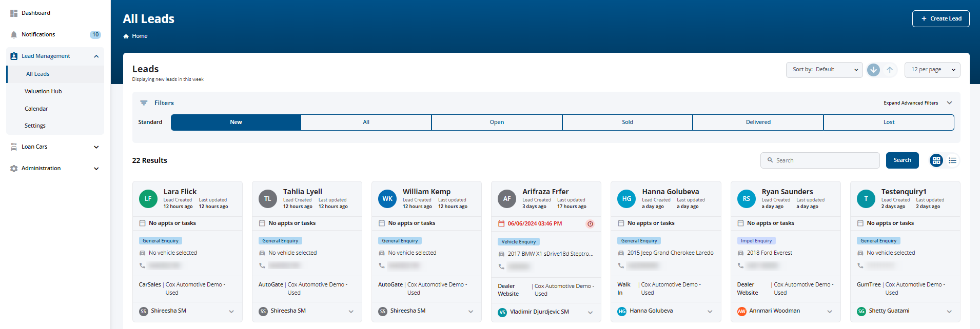
Task: Open Testenquiry1 lead name
Action: pos(904,192)
